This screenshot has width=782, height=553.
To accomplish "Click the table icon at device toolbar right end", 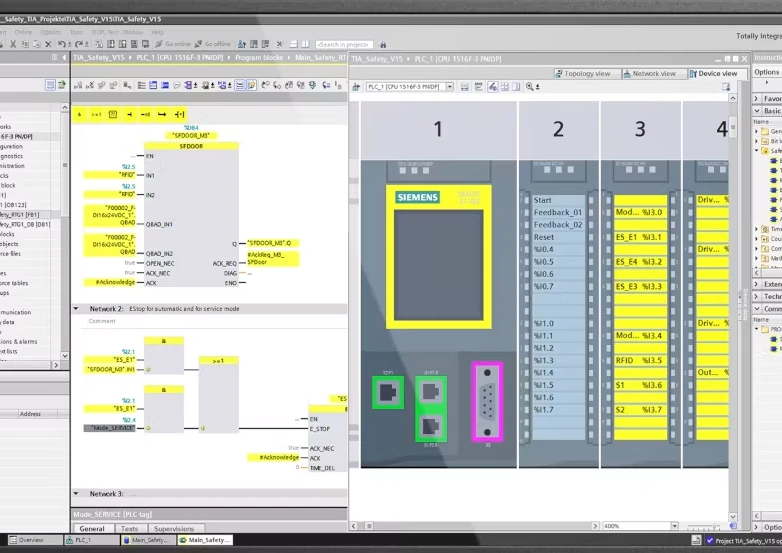I will (726, 87).
